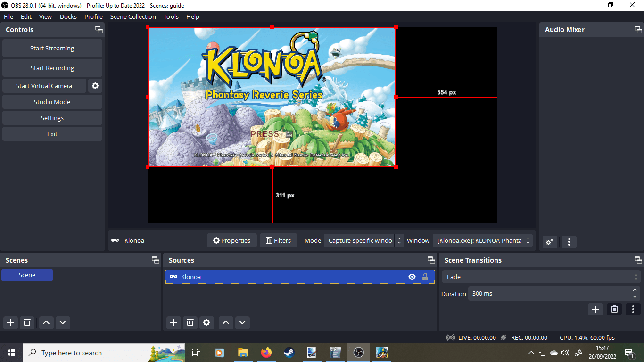Pop out the Scene Transitions dock
Screen dimensions: 644x362
pyautogui.click(x=638, y=260)
